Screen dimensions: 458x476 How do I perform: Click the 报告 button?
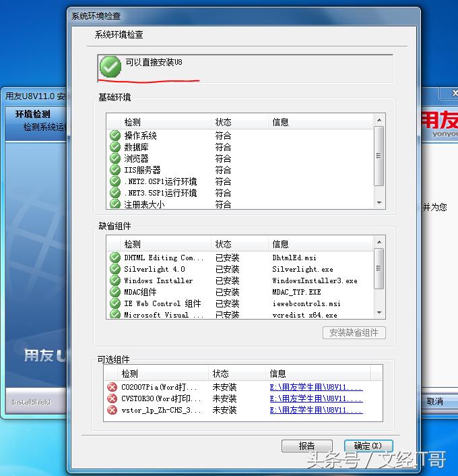click(x=306, y=446)
